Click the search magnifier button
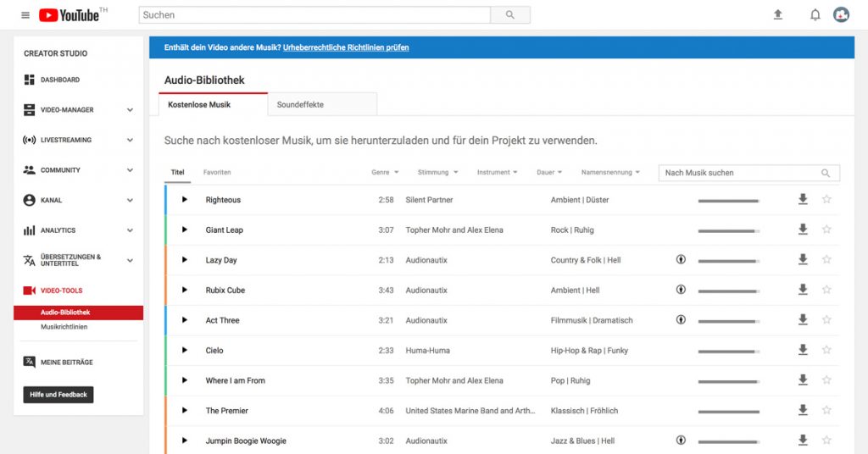The height and width of the screenshot is (454, 868). click(509, 15)
